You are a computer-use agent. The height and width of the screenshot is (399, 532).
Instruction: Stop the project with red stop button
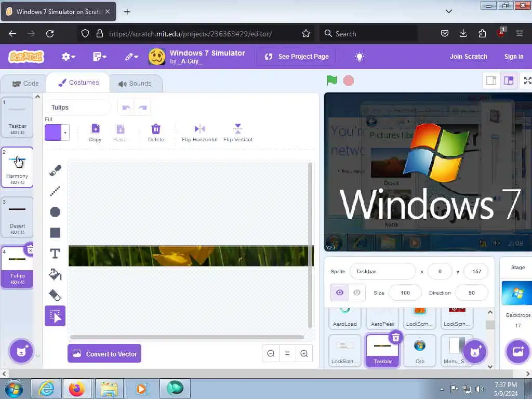[349, 81]
